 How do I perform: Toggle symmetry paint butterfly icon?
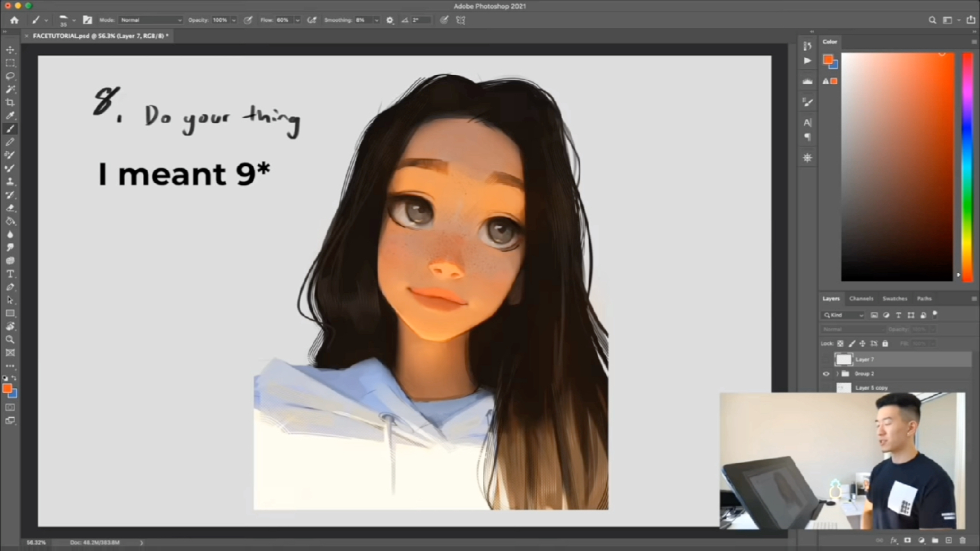460,20
